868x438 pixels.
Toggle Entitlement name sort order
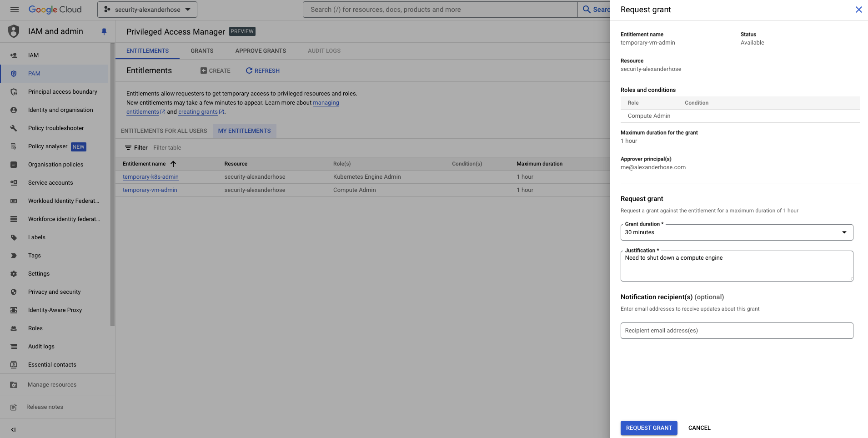point(173,164)
